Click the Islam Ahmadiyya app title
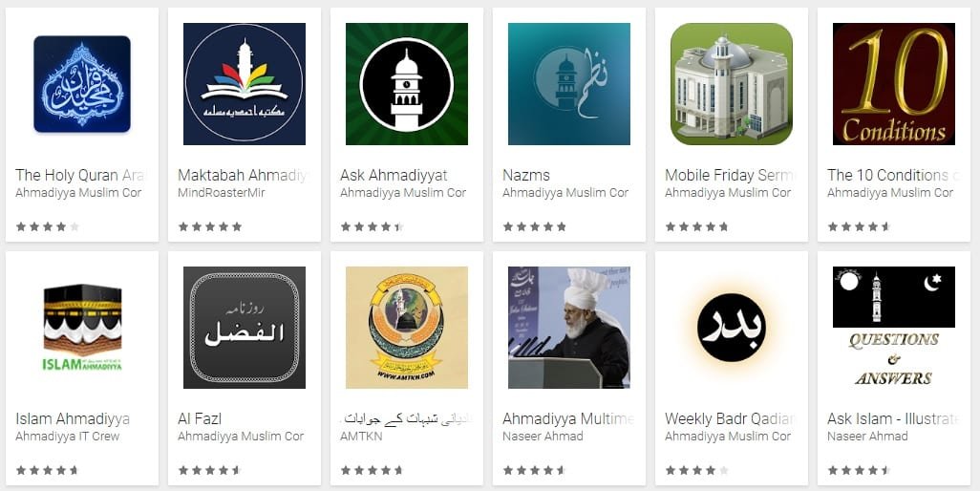The height and width of the screenshot is (491, 980). click(x=73, y=418)
